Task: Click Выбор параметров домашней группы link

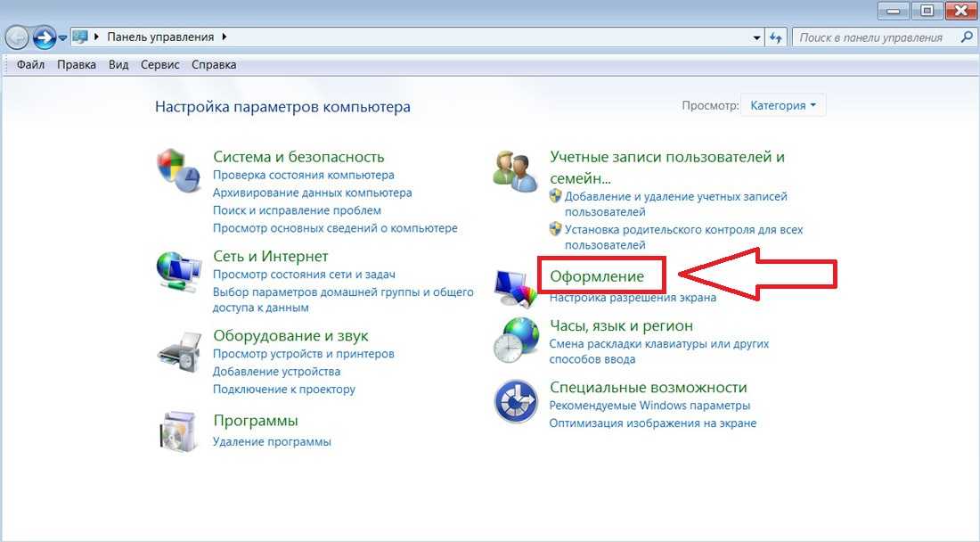Action: [343, 300]
